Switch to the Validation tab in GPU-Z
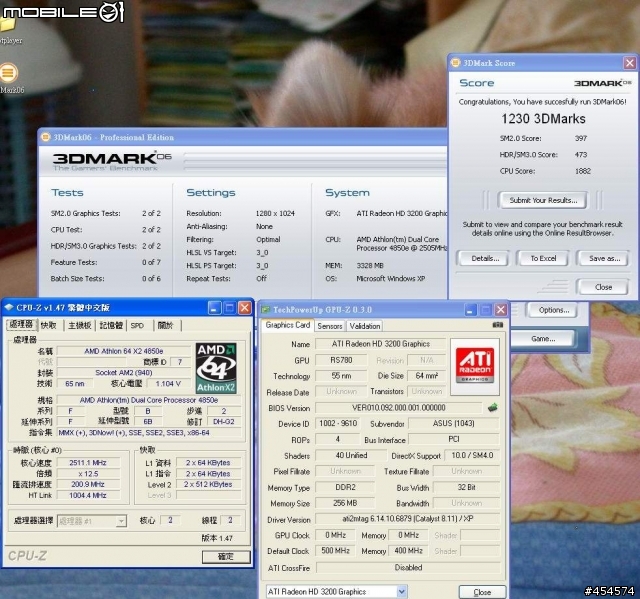Image resolution: width=640 pixels, height=599 pixels. 365,326
